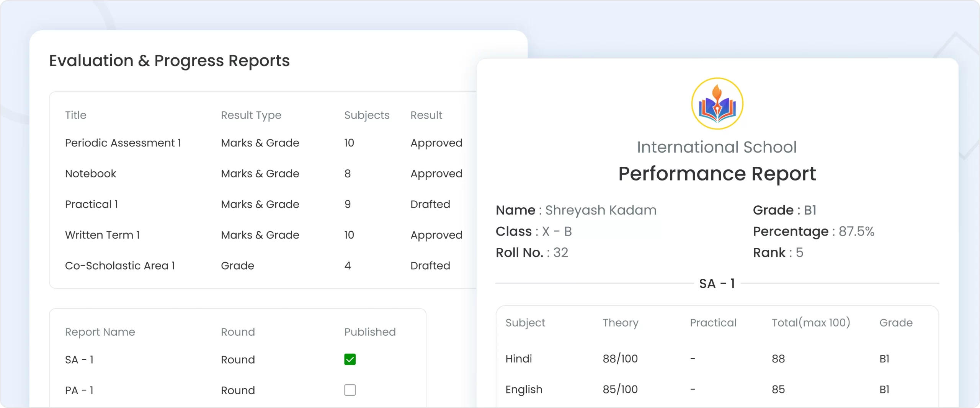Sort reports by the Title column
This screenshot has height=408, width=980.
(75, 115)
